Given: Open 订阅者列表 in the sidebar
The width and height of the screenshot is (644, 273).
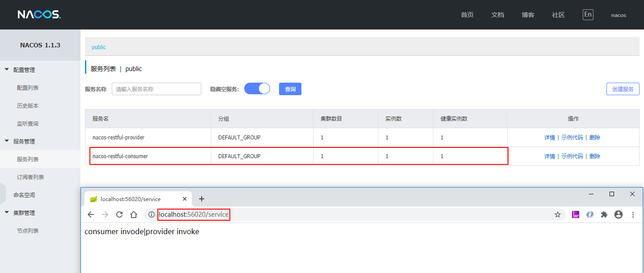Looking at the screenshot, I should (30, 177).
